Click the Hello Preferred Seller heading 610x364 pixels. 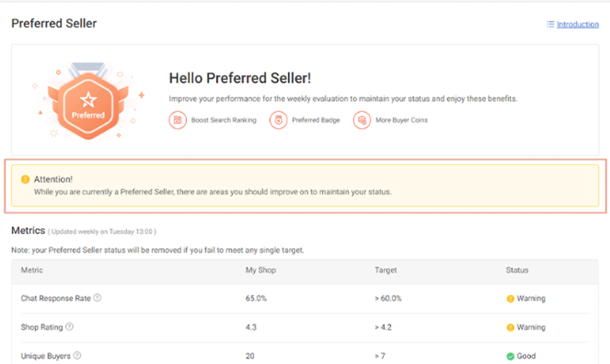coord(240,77)
